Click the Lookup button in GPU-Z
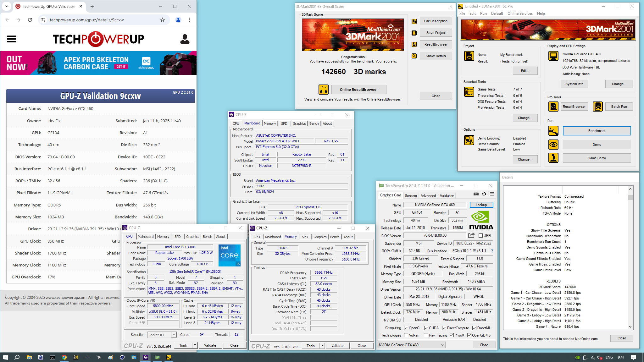Image resolution: width=644 pixels, height=362 pixels. click(481, 205)
